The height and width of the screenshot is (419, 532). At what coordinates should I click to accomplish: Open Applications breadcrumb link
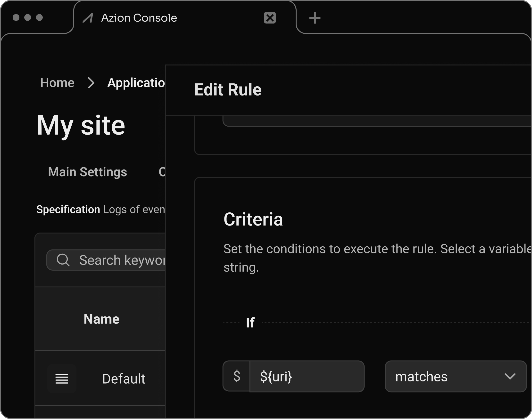click(136, 83)
